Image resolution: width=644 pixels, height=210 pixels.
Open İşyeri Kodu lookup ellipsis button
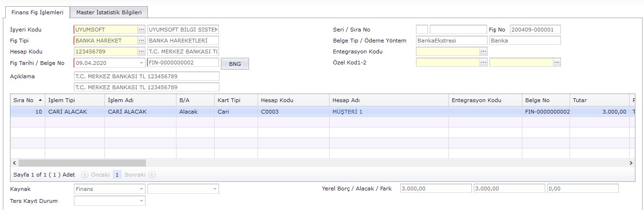click(x=141, y=30)
